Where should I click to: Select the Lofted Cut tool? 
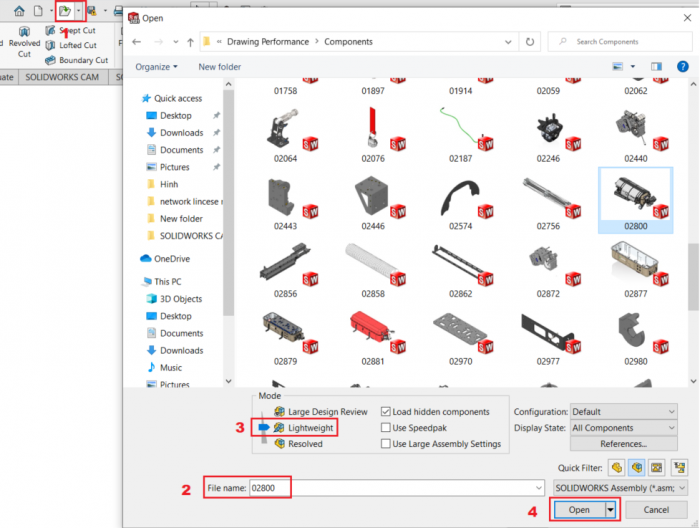click(x=71, y=45)
